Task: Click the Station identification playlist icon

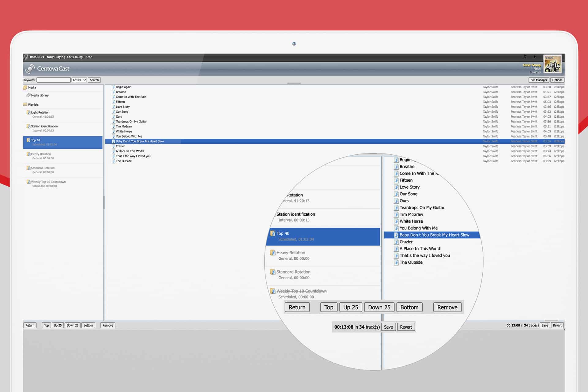Action: [28, 126]
